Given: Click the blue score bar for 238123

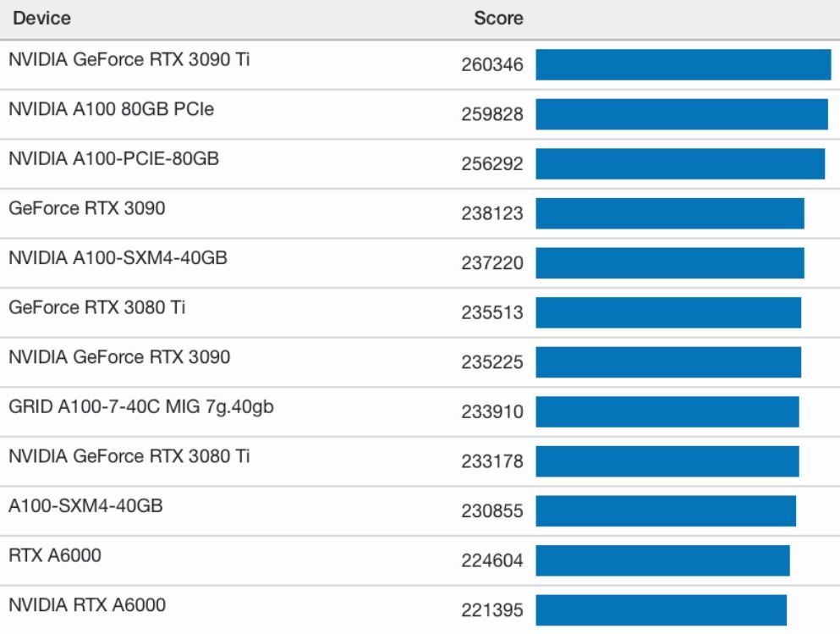Looking at the screenshot, I should pyautogui.click(x=670, y=213).
